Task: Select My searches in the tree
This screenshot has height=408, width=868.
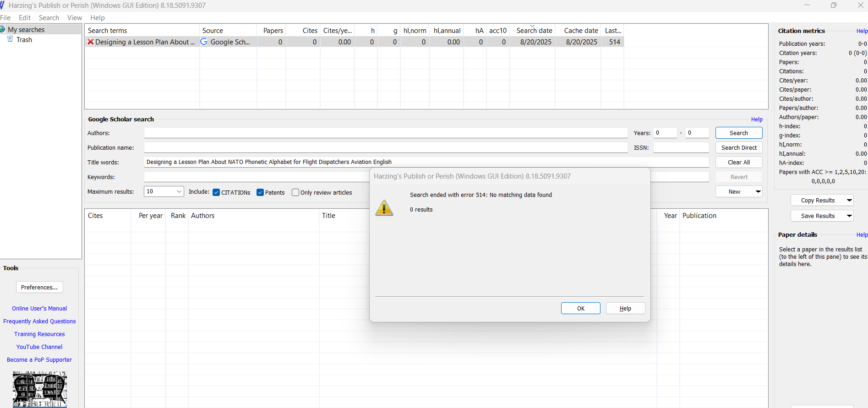Action: [26, 30]
